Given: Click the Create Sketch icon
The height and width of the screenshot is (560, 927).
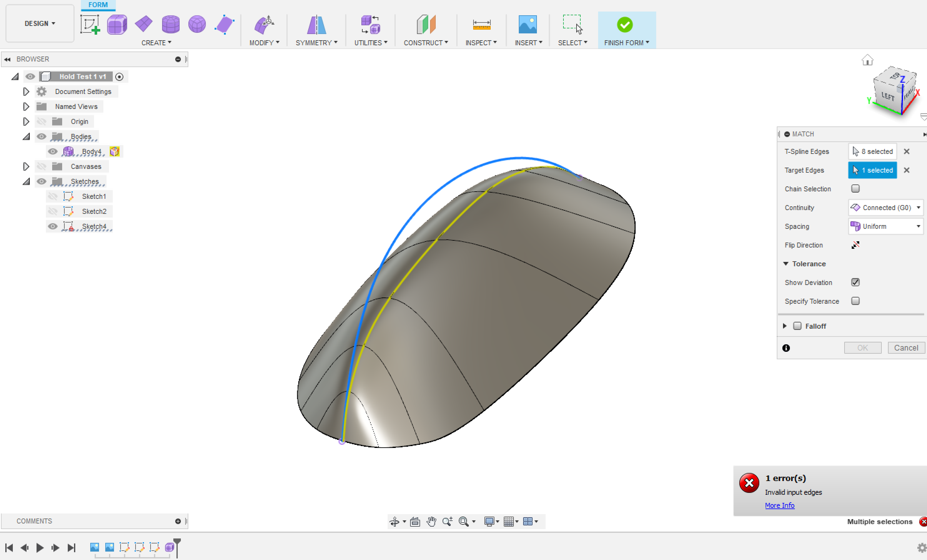Looking at the screenshot, I should click(90, 25).
